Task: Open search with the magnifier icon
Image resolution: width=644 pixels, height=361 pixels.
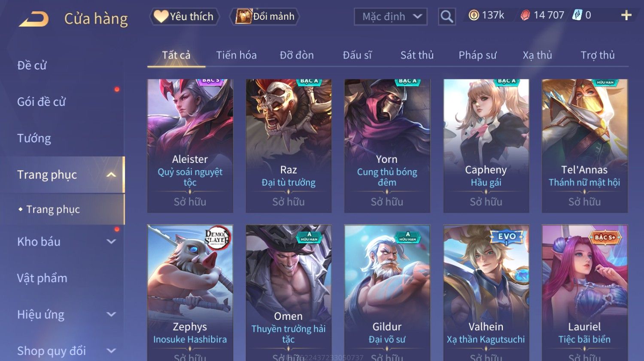Action: tap(447, 17)
